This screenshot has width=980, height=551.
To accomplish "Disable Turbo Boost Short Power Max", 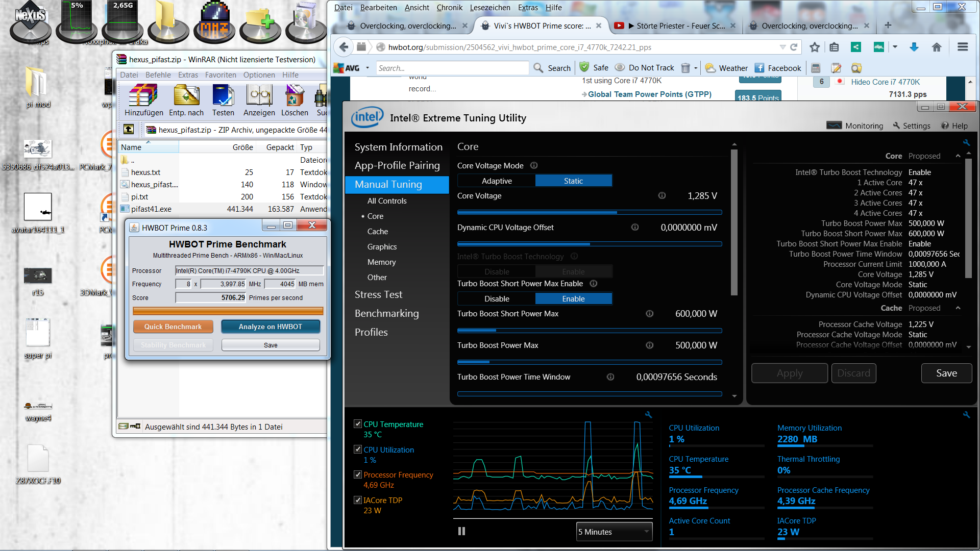I will [x=497, y=299].
